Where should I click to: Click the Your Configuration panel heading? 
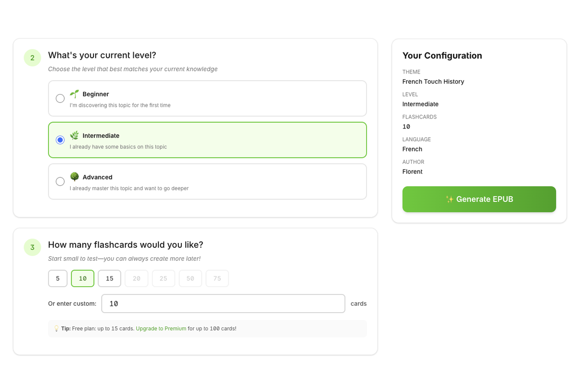click(442, 55)
